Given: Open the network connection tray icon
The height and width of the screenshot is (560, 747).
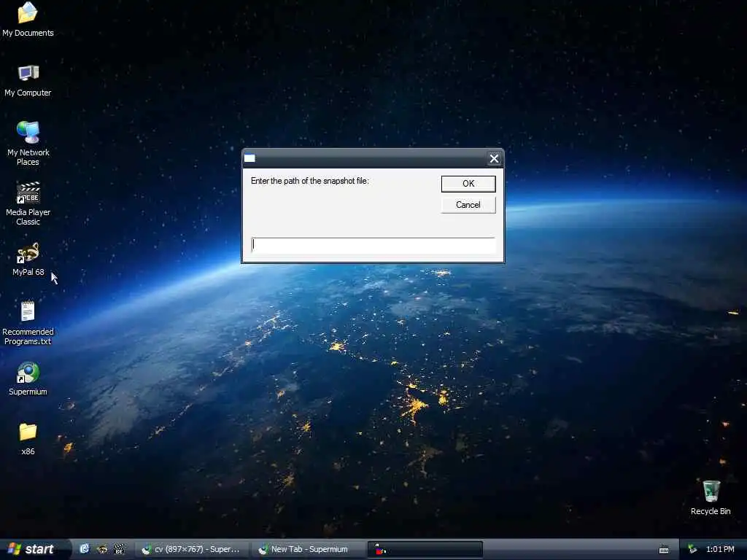Looking at the screenshot, I should [x=692, y=549].
